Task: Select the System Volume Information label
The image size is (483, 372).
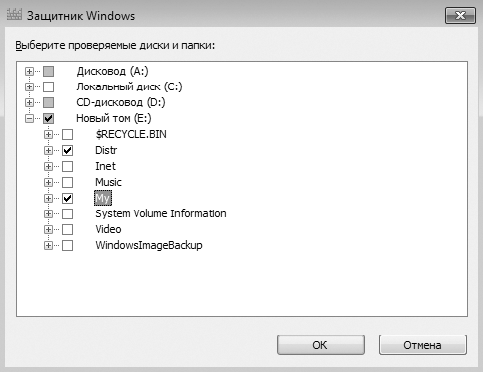Action: pyautogui.click(x=161, y=214)
